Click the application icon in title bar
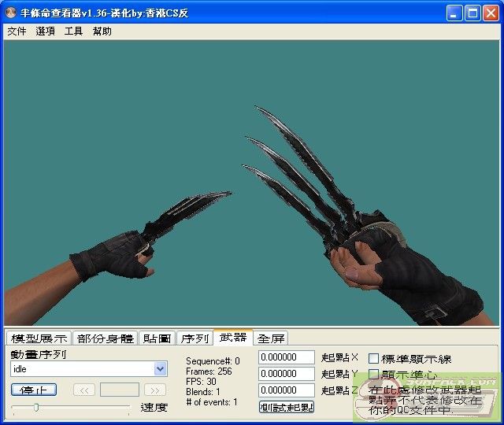 [11, 13]
